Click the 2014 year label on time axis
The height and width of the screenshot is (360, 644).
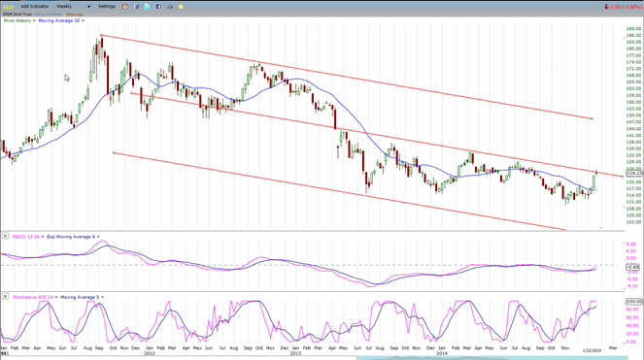coord(441,353)
